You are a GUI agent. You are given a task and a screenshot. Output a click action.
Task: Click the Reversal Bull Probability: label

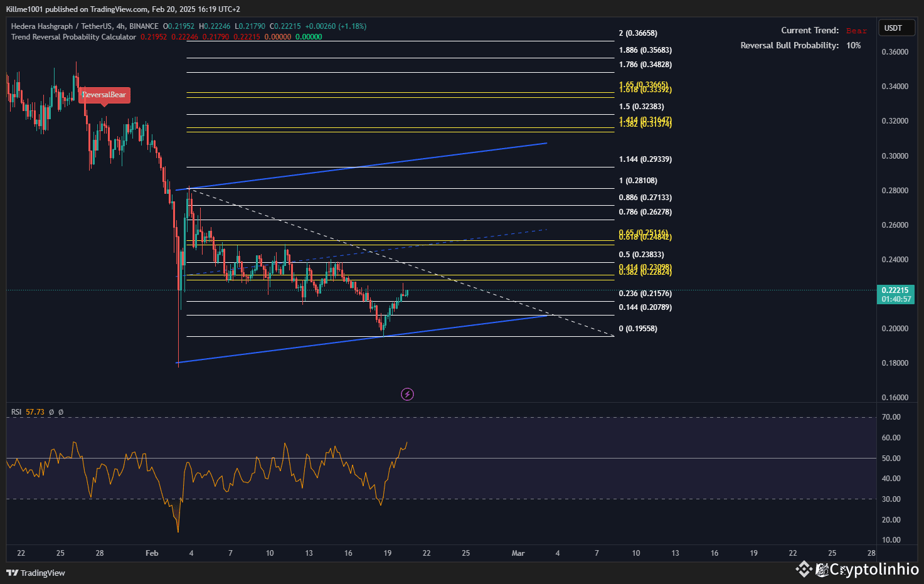point(790,45)
